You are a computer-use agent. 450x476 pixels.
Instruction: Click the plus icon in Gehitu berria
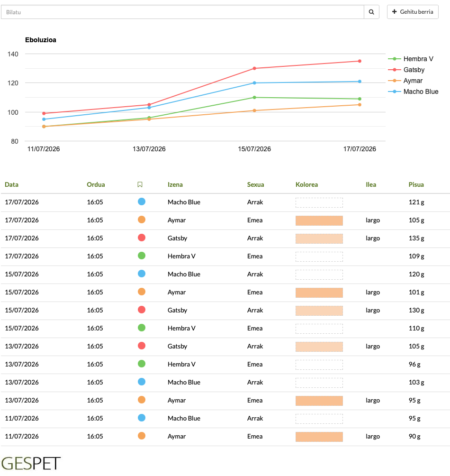[x=394, y=11]
